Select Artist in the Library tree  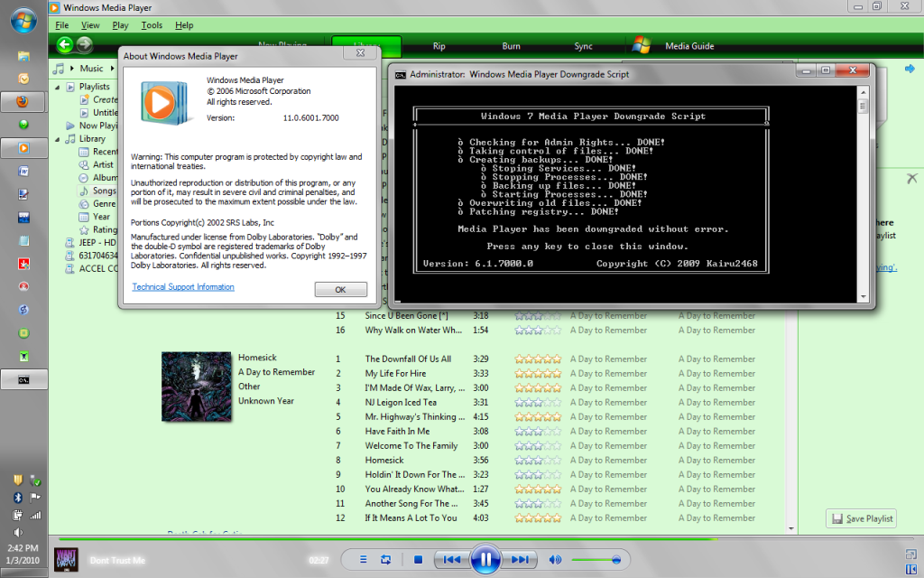103,164
